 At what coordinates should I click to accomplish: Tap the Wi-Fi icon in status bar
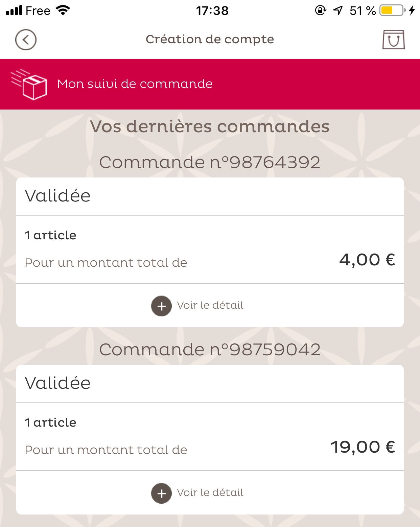tap(63, 10)
